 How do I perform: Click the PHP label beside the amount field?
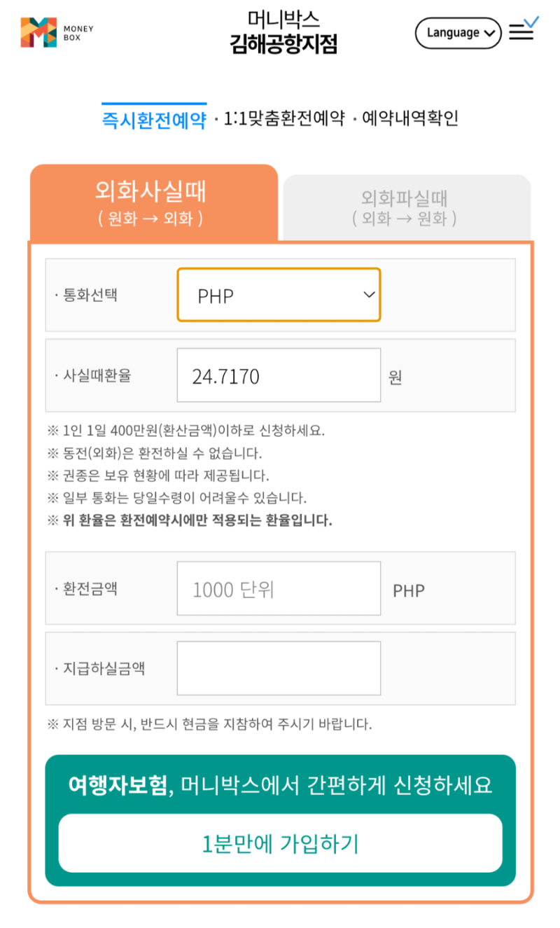coord(408,590)
